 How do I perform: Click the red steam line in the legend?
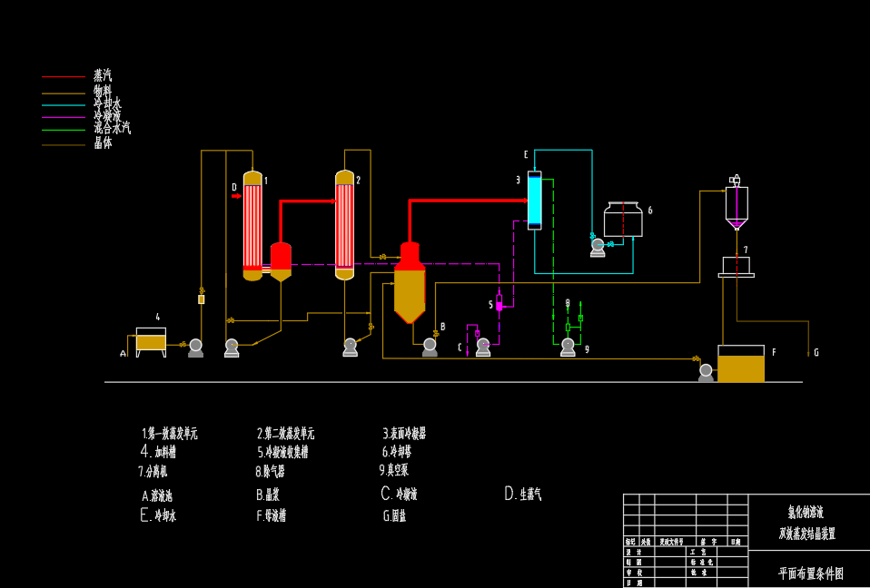[64, 77]
